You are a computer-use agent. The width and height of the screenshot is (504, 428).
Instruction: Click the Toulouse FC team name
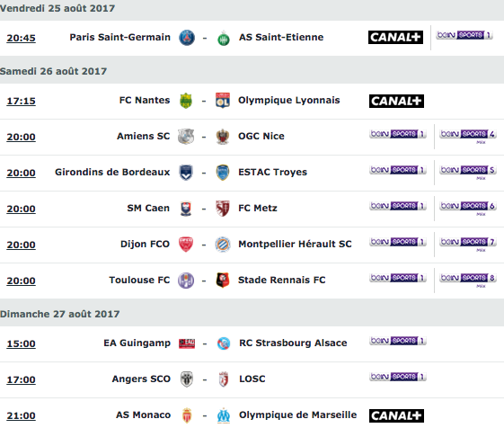pos(139,280)
